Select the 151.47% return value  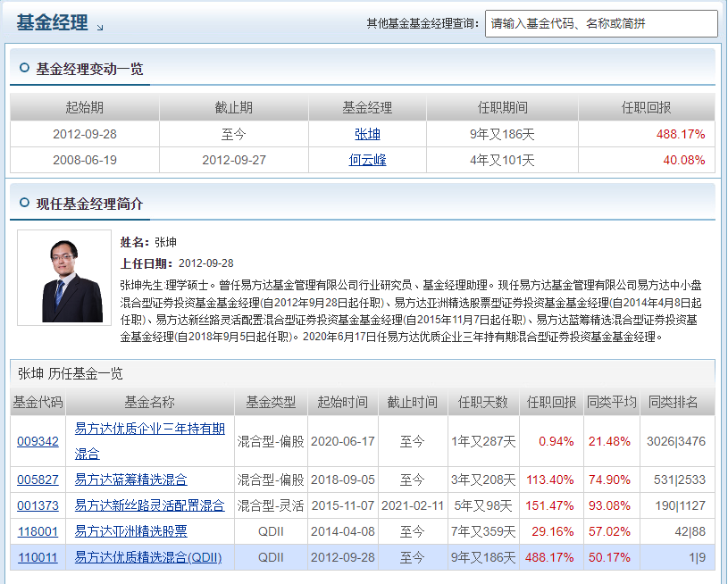click(x=549, y=505)
